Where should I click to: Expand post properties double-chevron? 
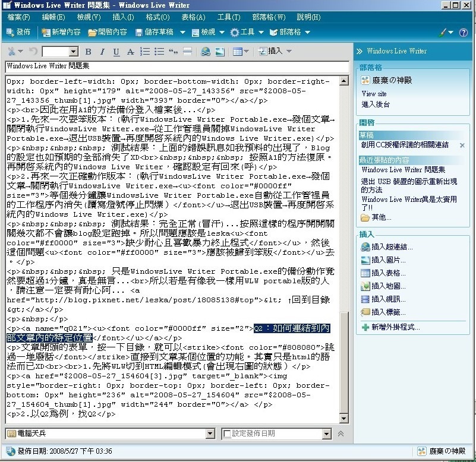(x=341, y=433)
